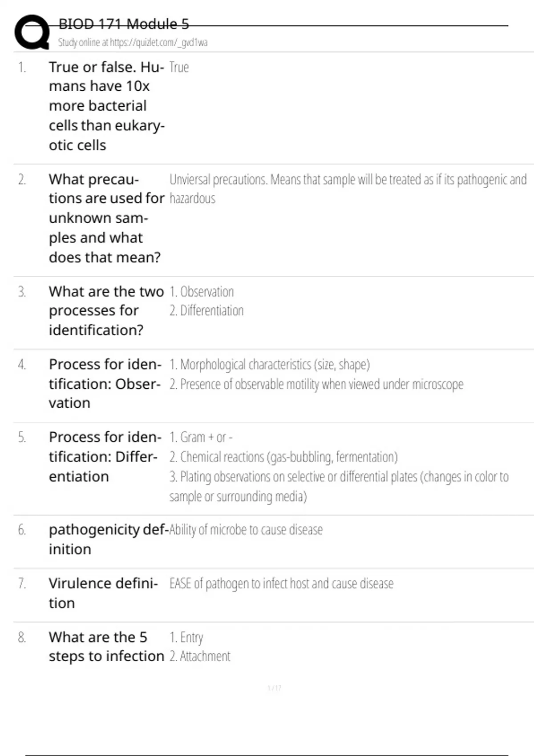Select the "1. Entry" infection step
The image size is (534, 756).
pos(186,638)
